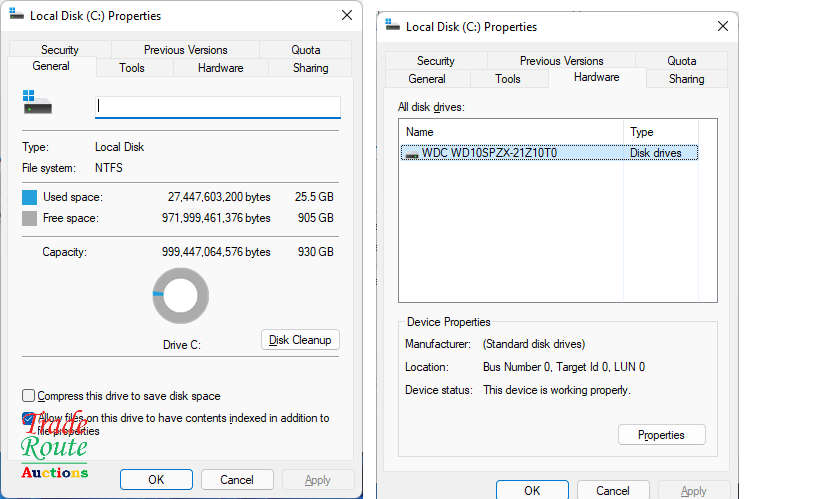Open the Previous Versions tab in left window
The width and height of the screenshot is (819, 499).
pyautogui.click(x=185, y=50)
